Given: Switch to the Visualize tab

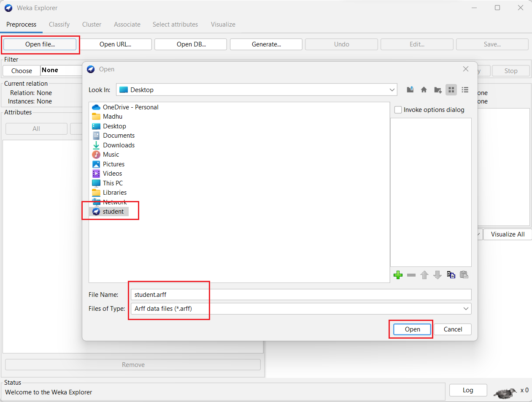Looking at the screenshot, I should 223,24.
